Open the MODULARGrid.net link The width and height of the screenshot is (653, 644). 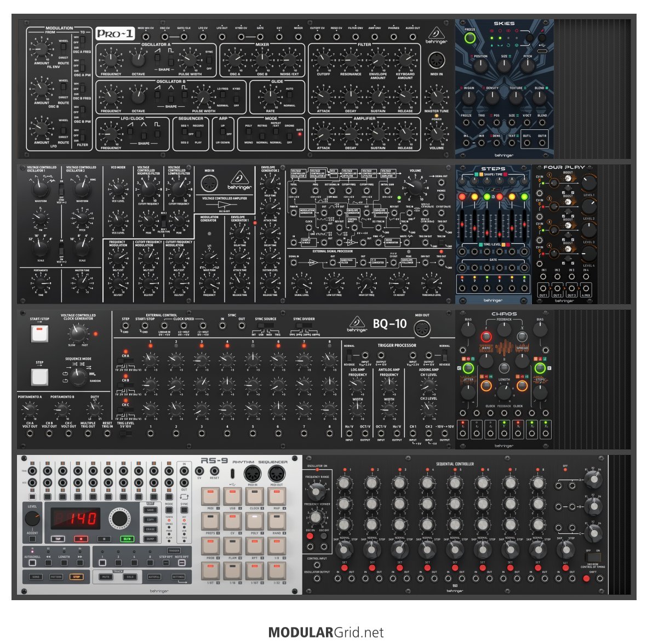pyautogui.click(x=325, y=632)
